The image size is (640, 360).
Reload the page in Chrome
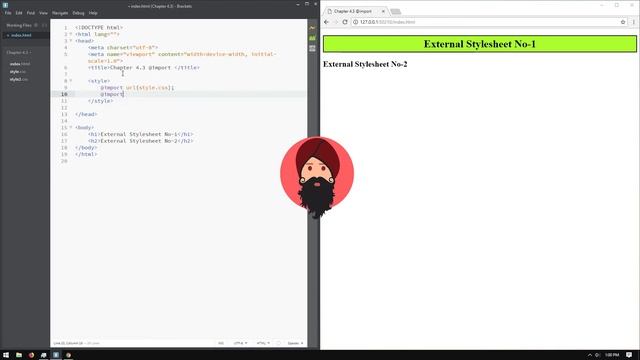click(x=345, y=22)
